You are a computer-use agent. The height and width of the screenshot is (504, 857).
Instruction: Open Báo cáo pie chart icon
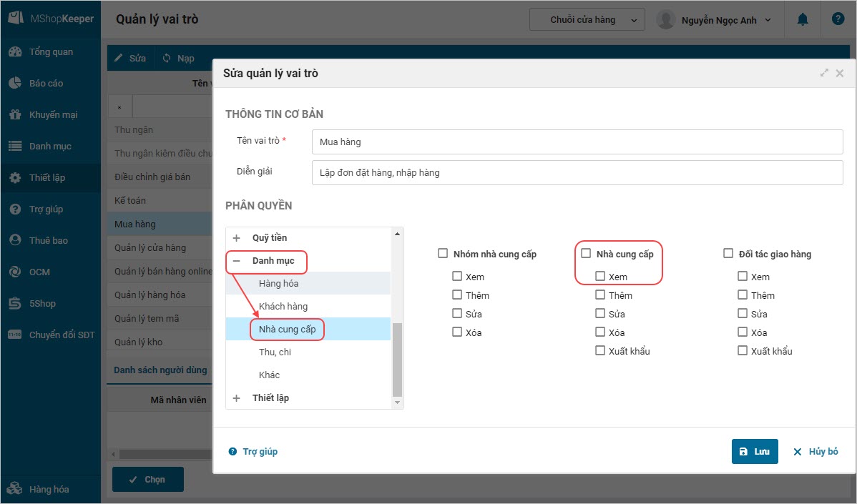[x=15, y=84]
